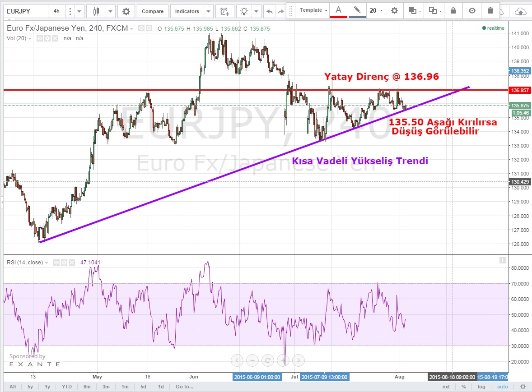Open chart properties gear in top toolbar

coord(126,11)
